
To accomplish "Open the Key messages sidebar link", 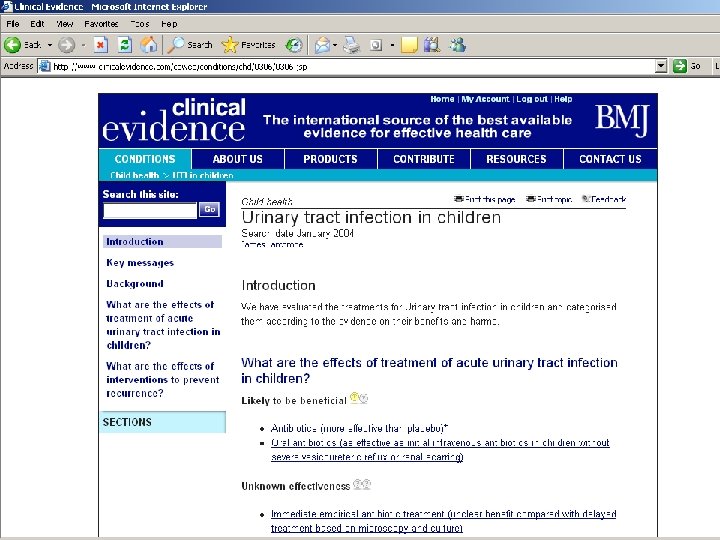I will point(140,263).
